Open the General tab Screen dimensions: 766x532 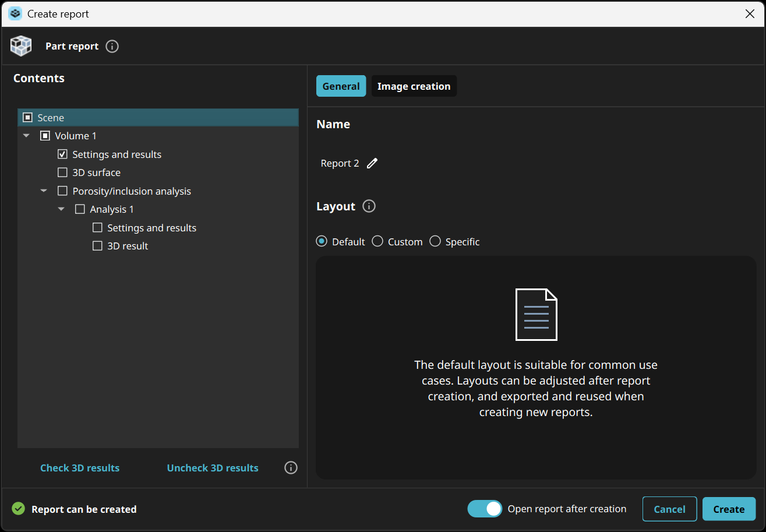tap(341, 86)
